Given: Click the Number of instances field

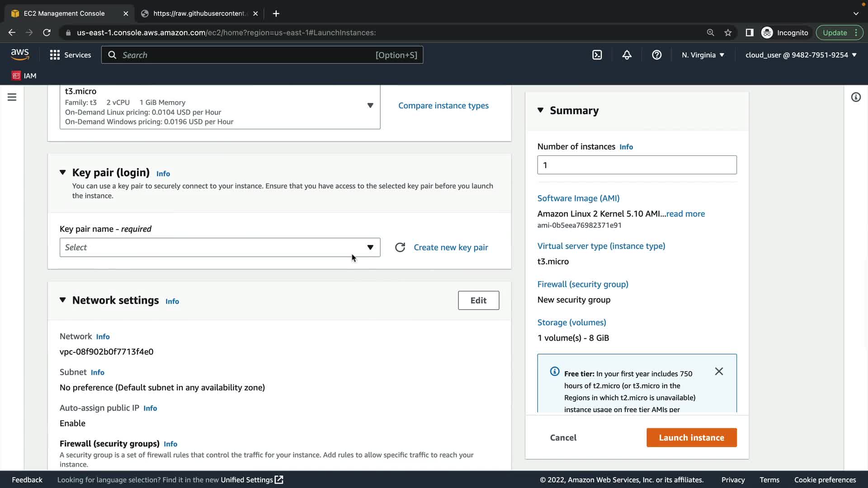Looking at the screenshot, I should (637, 165).
